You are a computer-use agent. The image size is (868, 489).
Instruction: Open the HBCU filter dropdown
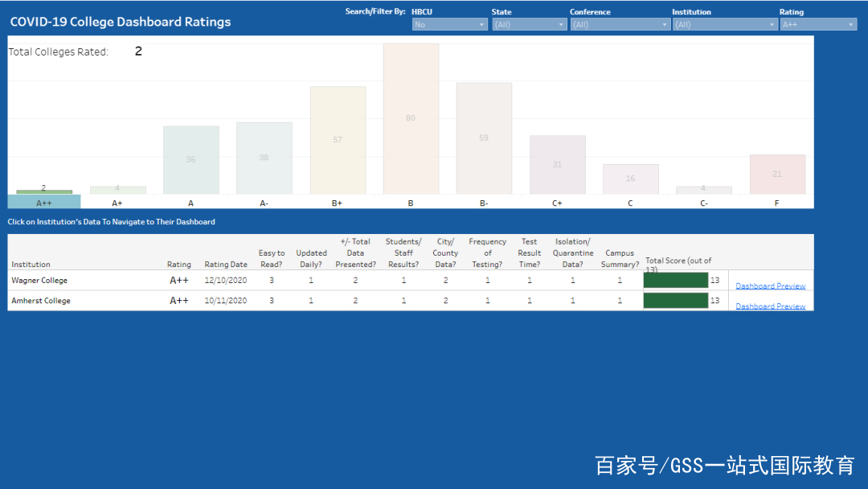[449, 25]
